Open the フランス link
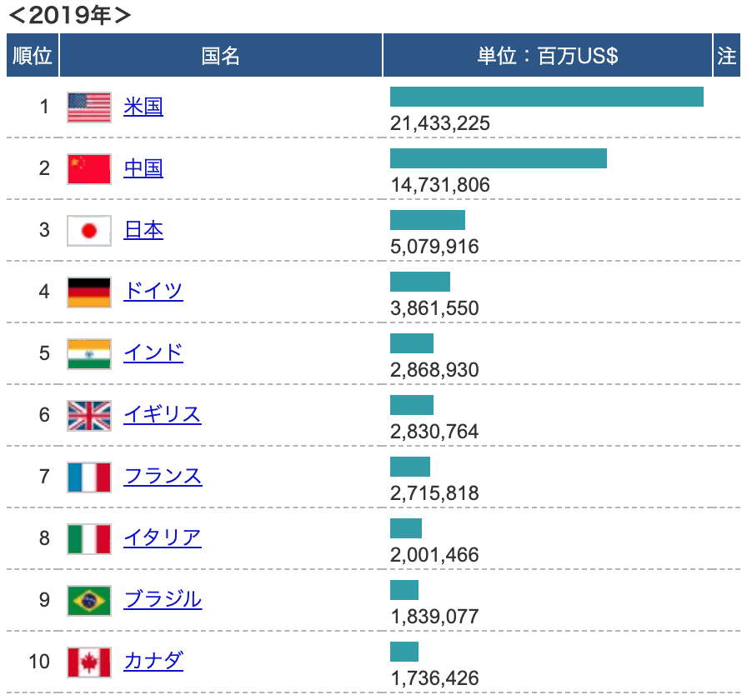Image resolution: width=752 pixels, height=700 pixels. click(x=163, y=477)
